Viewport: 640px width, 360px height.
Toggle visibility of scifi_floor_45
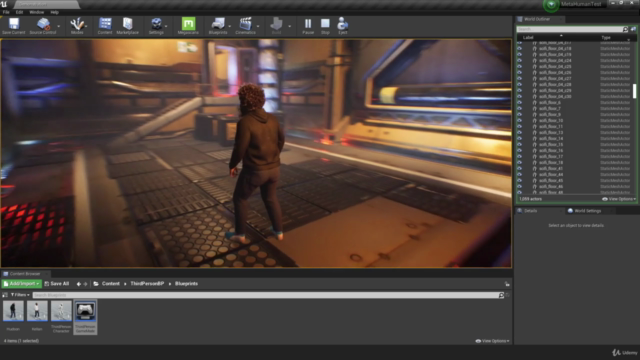click(519, 180)
